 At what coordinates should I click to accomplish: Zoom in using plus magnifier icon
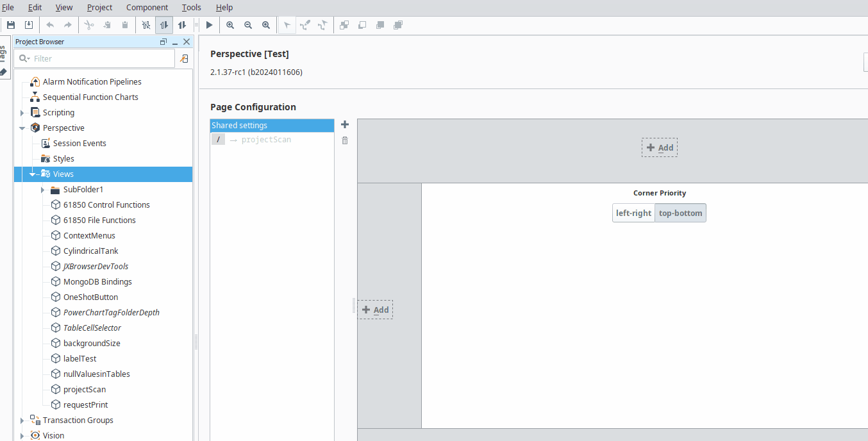pos(230,25)
